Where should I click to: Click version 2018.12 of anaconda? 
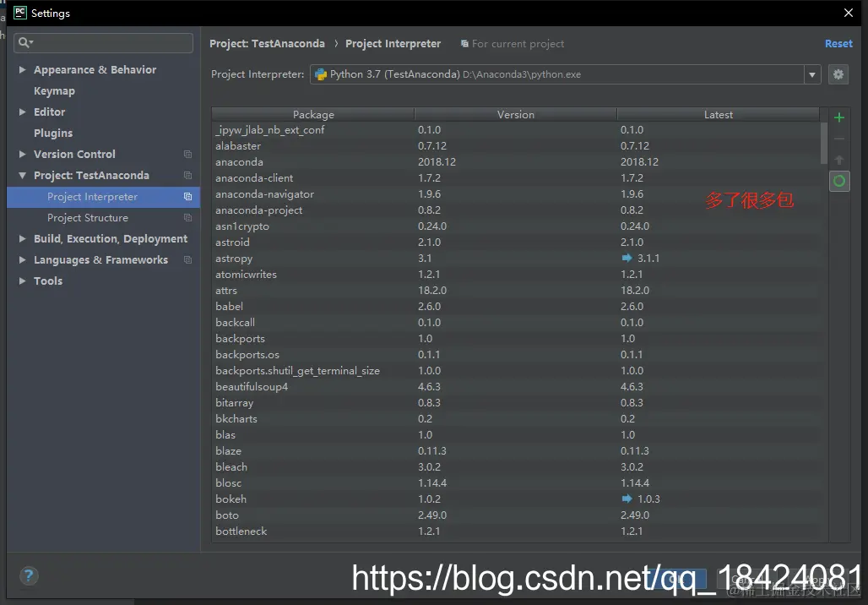437,161
